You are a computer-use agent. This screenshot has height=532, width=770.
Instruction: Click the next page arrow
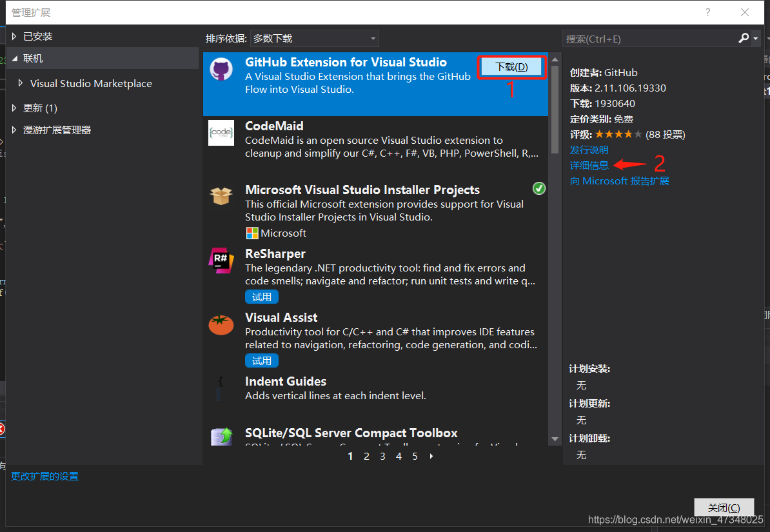click(x=431, y=457)
